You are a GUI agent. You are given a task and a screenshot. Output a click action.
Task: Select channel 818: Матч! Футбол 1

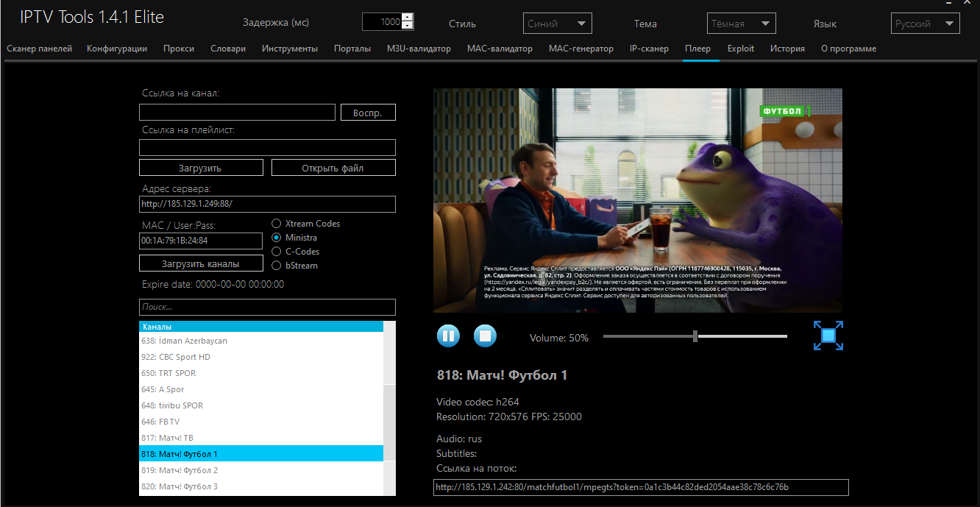(x=261, y=454)
